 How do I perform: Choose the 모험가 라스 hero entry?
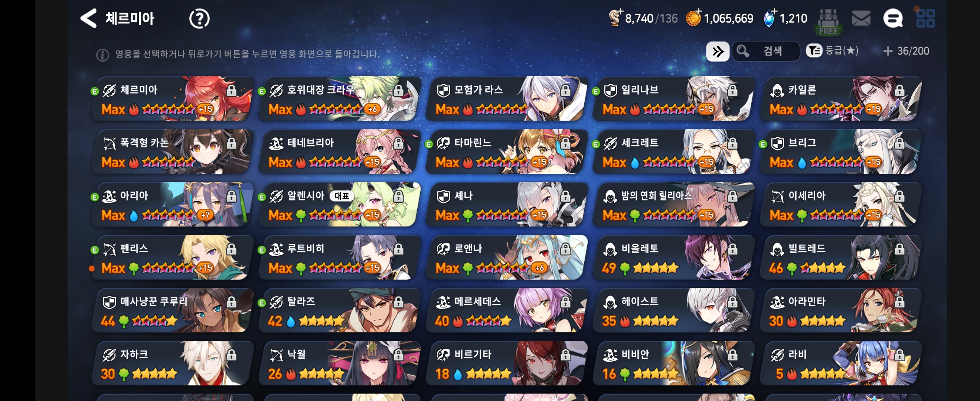pyautogui.click(x=507, y=98)
